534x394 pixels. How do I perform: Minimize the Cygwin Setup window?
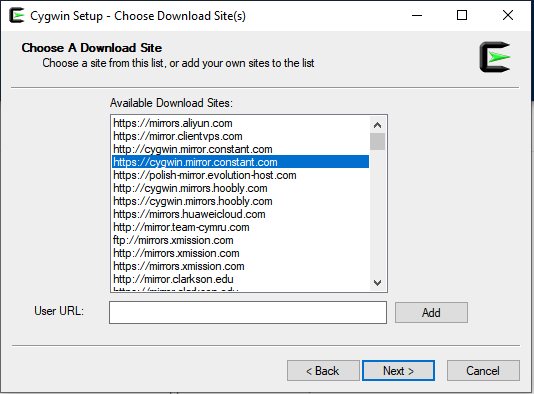[x=417, y=15]
